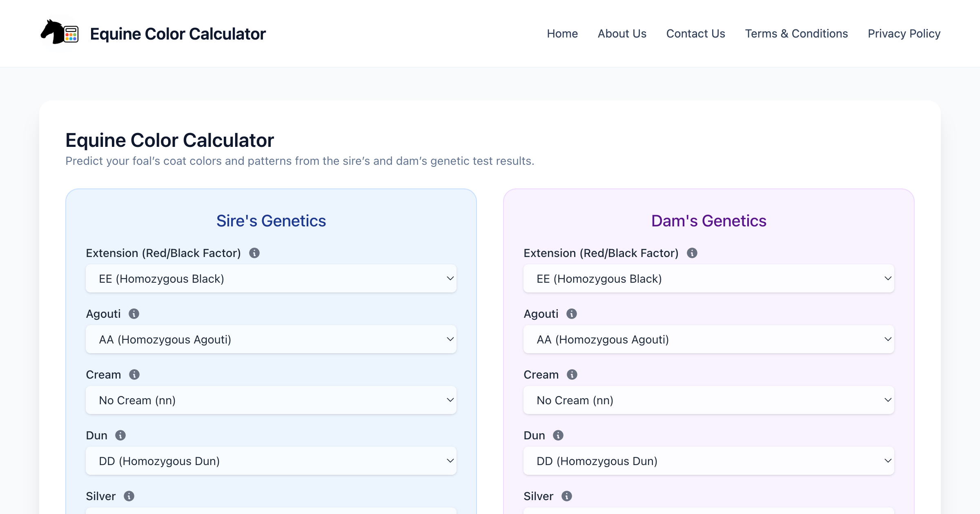
Task: Click info icon beside Sire's Dun label
Action: pyautogui.click(x=120, y=435)
